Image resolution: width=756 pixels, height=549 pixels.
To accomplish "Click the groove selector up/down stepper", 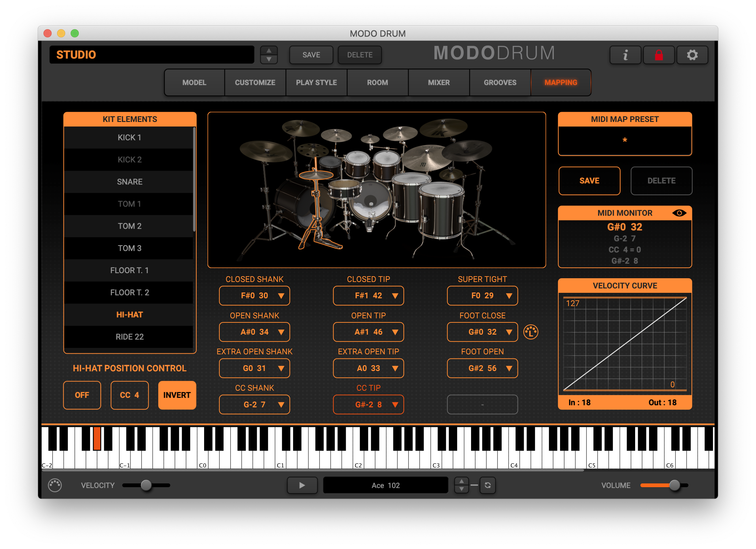I will click(461, 485).
